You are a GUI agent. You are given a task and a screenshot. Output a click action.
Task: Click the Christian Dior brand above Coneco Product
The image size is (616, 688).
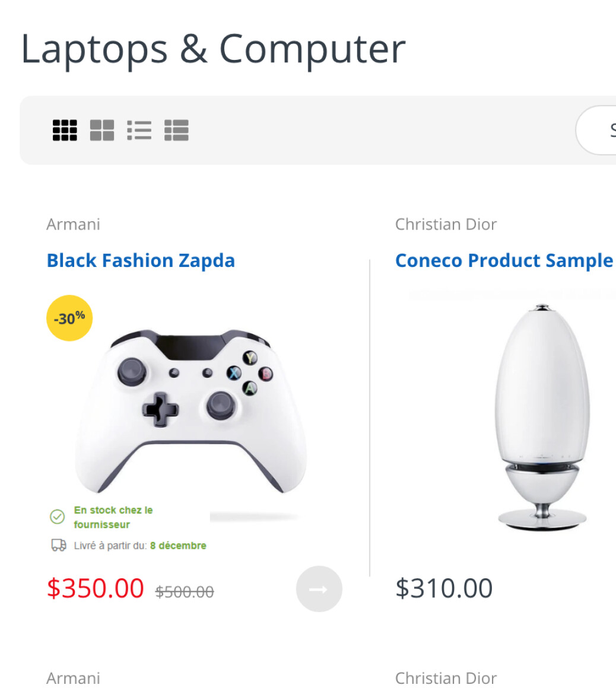pos(446,224)
